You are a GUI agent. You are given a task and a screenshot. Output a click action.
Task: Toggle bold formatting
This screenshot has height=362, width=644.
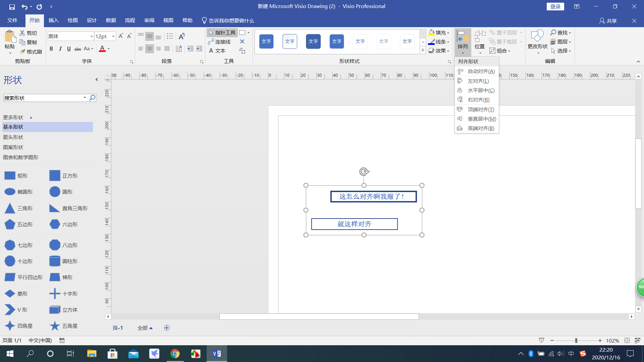51,49
